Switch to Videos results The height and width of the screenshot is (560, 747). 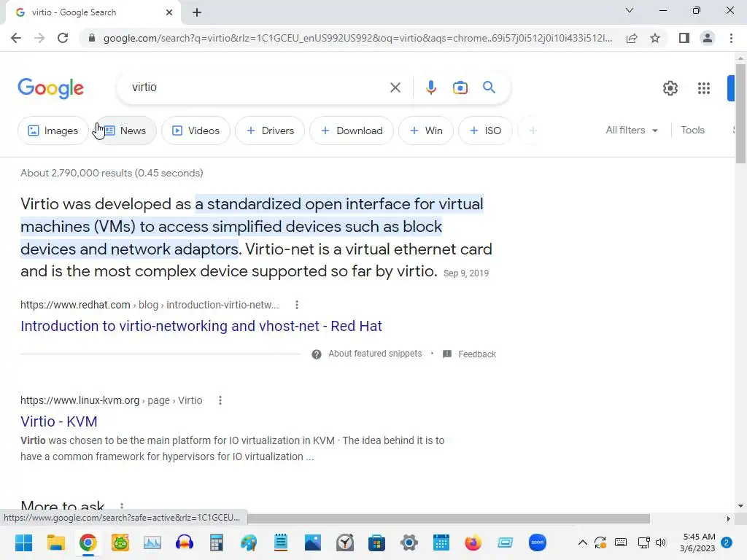point(196,131)
